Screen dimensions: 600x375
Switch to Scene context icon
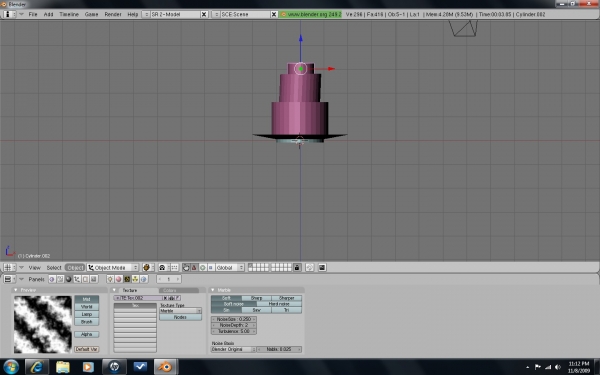coord(94,279)
